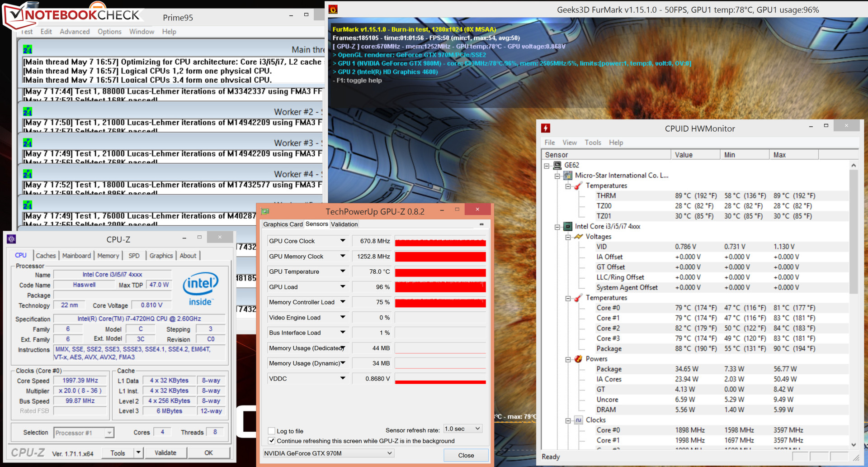Click the Prime95 Worker #3 window icon
This screenshot has height=467, width=868.
[x=28, y=143]
